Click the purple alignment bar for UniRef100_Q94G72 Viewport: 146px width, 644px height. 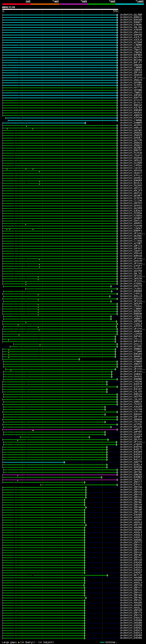coord(60,480)
